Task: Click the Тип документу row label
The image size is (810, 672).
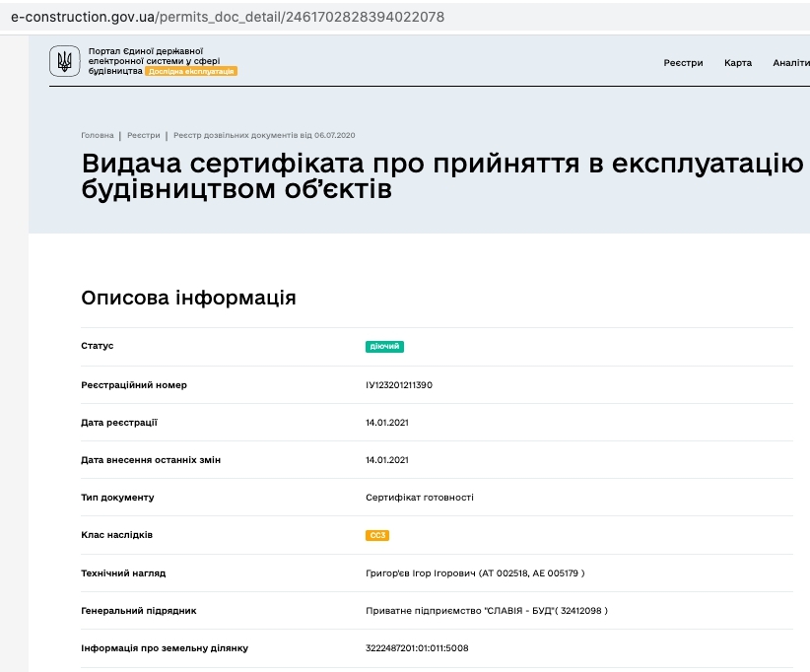Action: click(x=117, y=498)
